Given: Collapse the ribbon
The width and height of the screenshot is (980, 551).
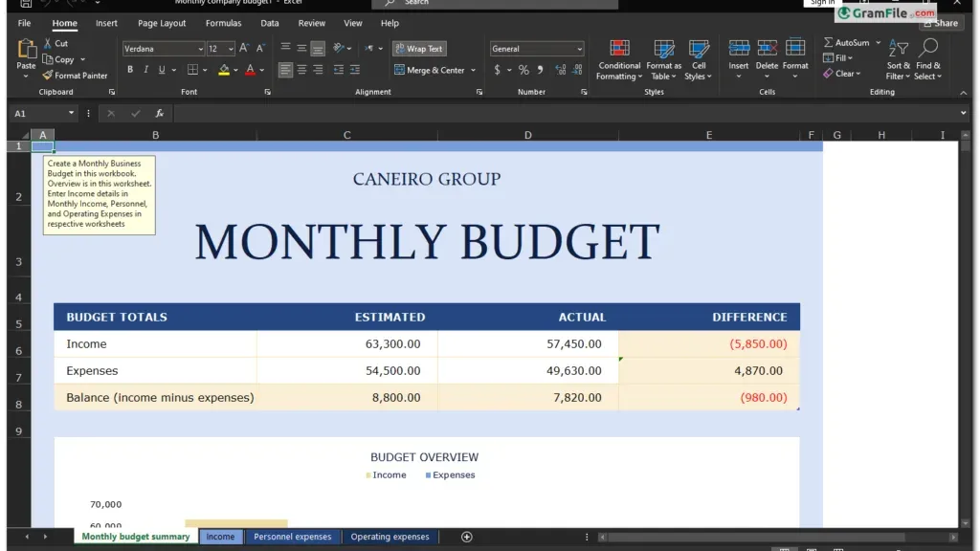Looking at the screenshot, I should pos(963,93).
